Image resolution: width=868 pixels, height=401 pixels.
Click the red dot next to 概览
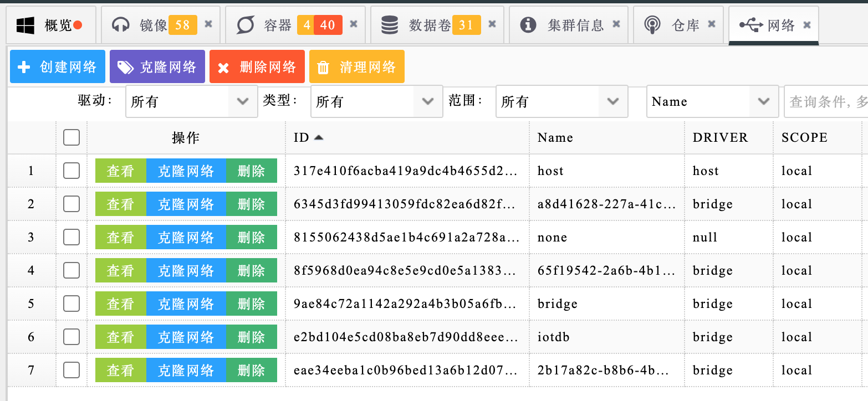(x=78, y=25)
